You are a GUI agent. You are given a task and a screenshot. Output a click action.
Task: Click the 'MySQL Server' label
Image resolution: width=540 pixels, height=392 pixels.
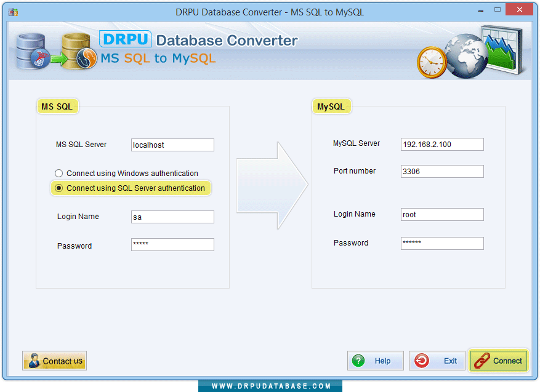(357, 143)
